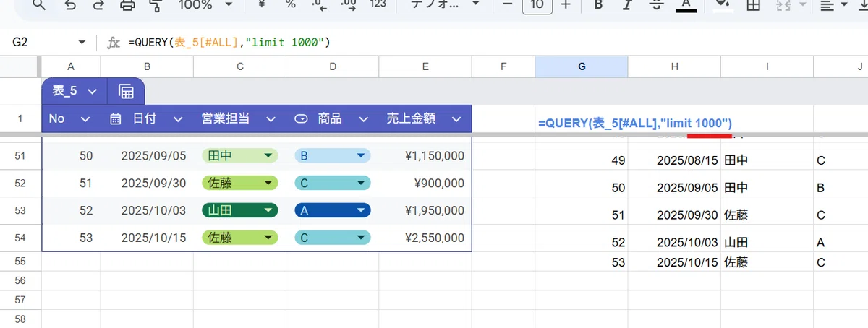The height and width of the screenshot is (328, 868).
Task: Increase font size with plus button
Action: click(x=566, y=4)
